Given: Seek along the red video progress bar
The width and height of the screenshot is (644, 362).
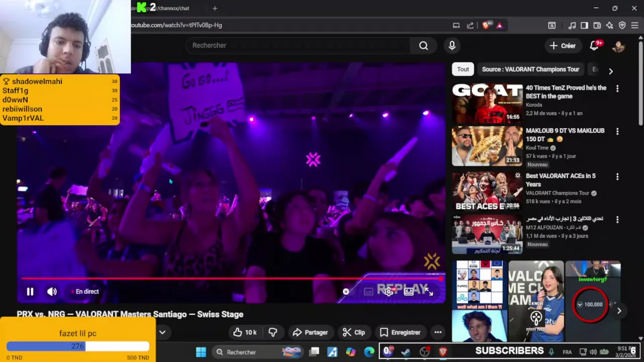Looking at the screenshot, I should click(232, 278).
